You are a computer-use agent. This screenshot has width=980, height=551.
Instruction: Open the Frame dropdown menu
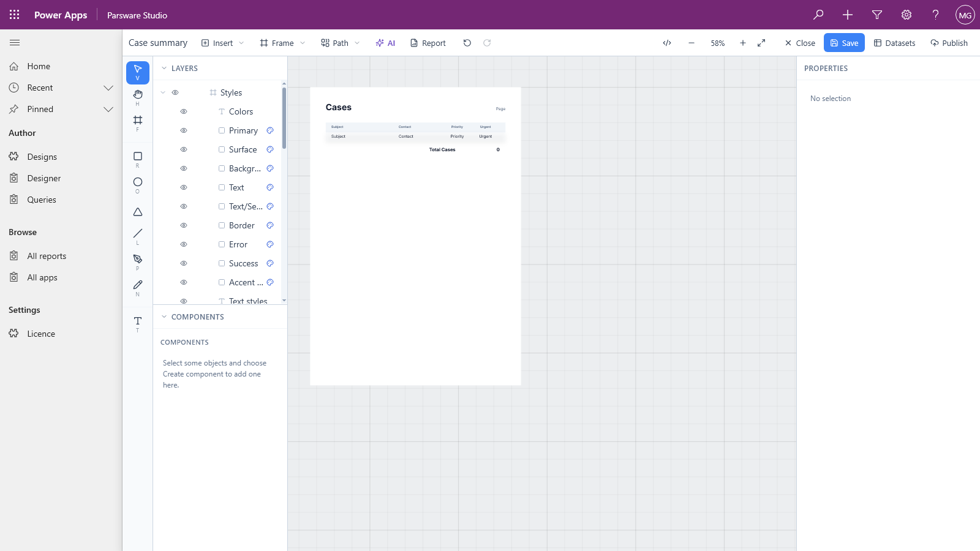click(x=282, y=43)
